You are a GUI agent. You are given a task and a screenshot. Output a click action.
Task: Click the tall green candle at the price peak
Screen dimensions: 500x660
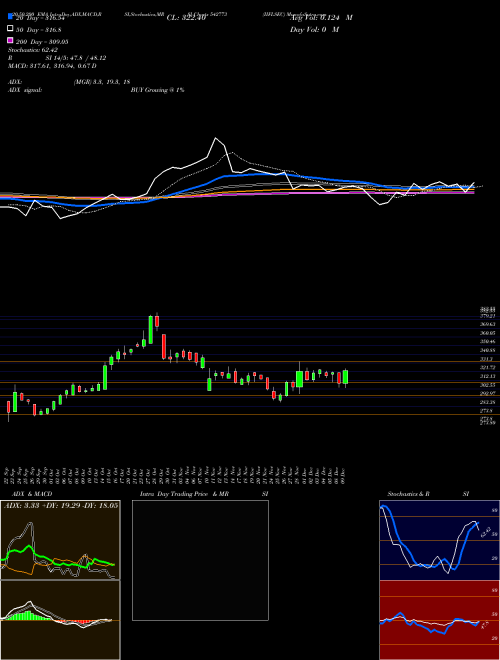[151, 330]
